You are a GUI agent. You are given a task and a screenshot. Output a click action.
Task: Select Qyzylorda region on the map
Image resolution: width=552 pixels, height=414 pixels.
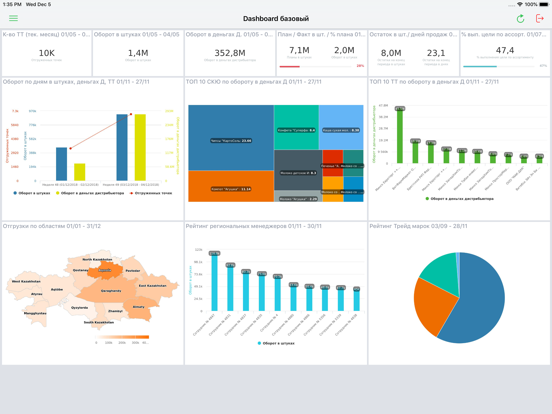point(80,308)
